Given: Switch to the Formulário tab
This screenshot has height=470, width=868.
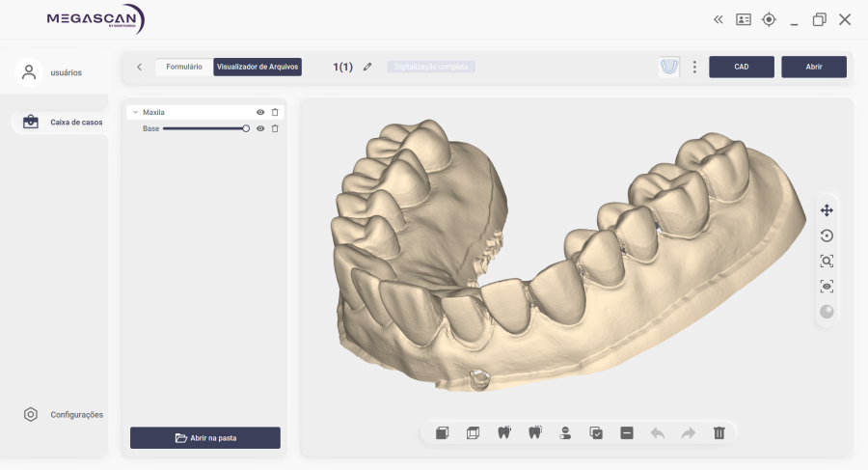Looking at the screenshot, I should pyautogui.click(x=184, y=67).
